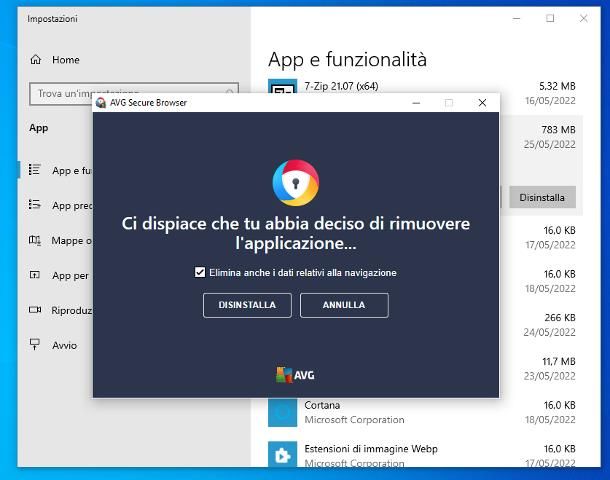Click the search magnifier in Settings search box

point(229,92)
